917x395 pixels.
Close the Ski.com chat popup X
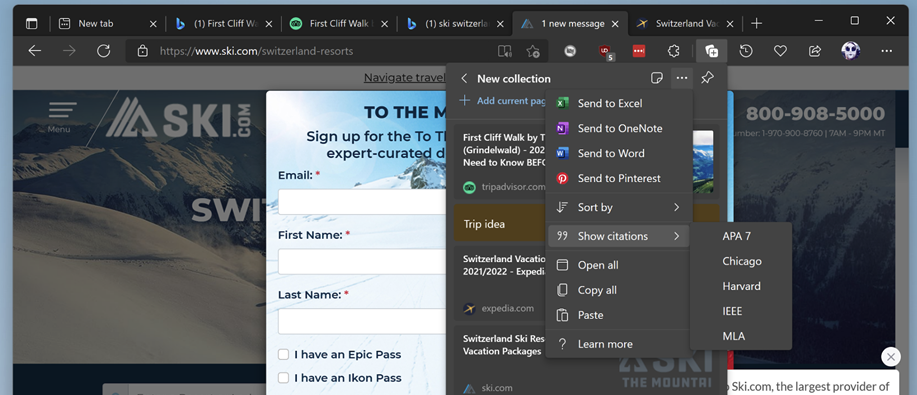point(890,356)
